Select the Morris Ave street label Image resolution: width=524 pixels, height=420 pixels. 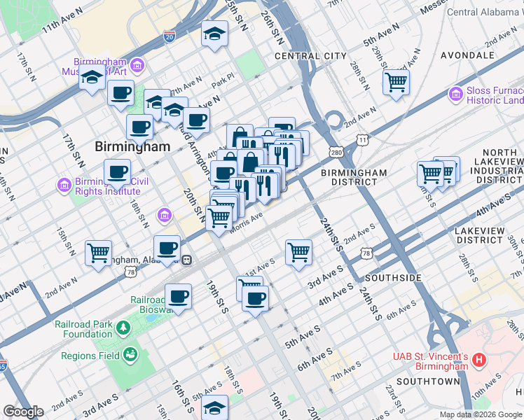point(247,223)
